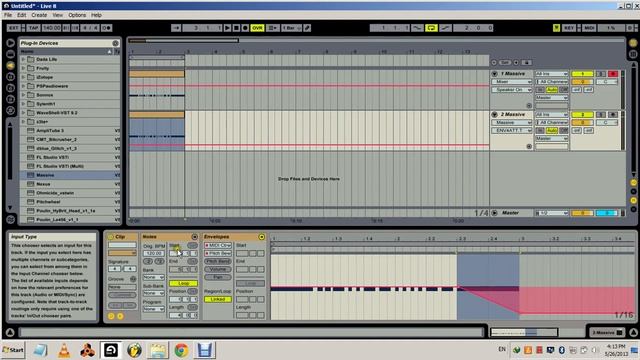Click the Master track play icon

click(x=495, y=213)
